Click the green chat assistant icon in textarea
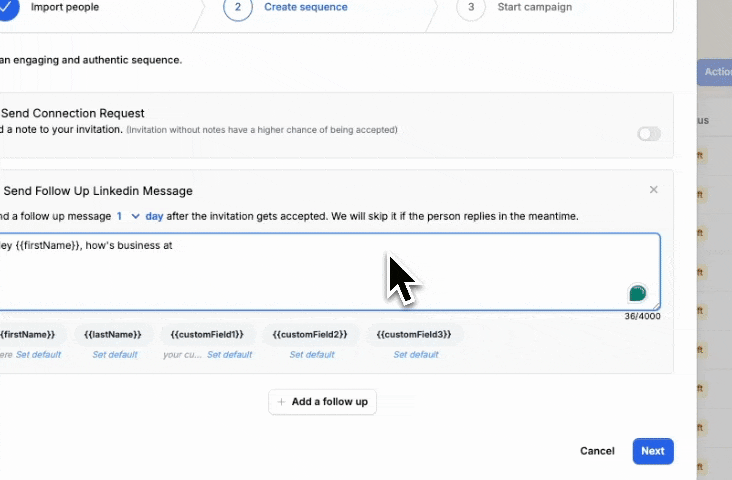Screen dimensions: 732x480 tap(637, 293)
